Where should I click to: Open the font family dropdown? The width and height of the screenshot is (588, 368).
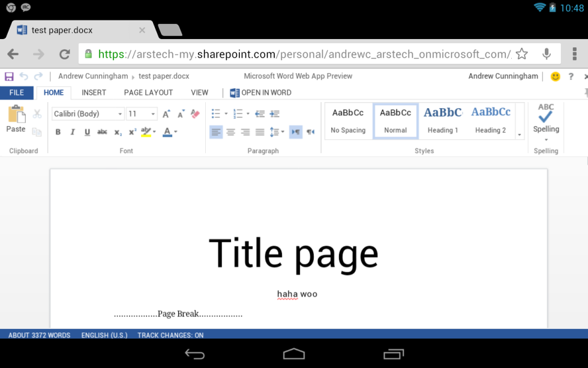click(x=120, y=113)
